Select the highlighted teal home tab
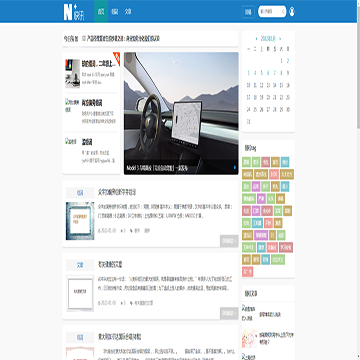Viewport: 360px width, 360px height. [x=101, y=11]
